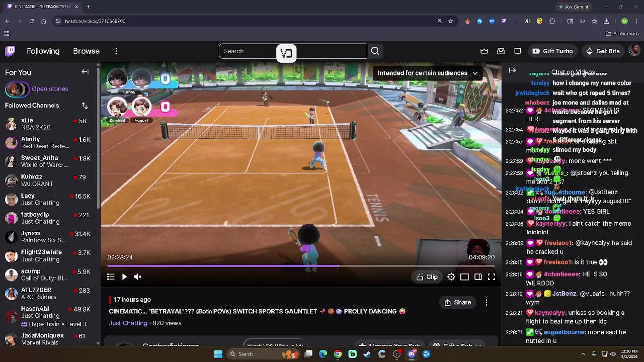Open the Just Chatting category link
The height and width of the screenshot is (362, 644).
point(128,323)
